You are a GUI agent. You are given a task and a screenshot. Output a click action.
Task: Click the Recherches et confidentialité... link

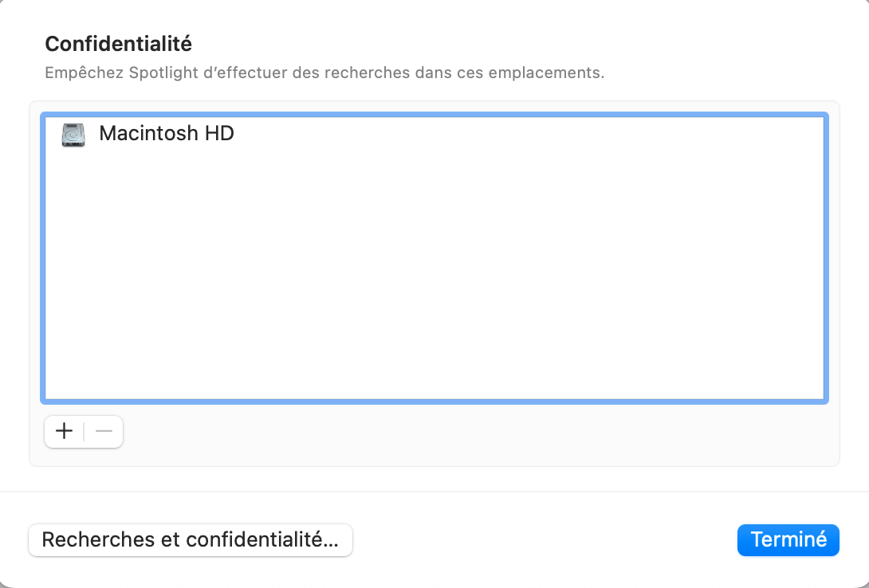pyautogui.click(x=190, y=539)
